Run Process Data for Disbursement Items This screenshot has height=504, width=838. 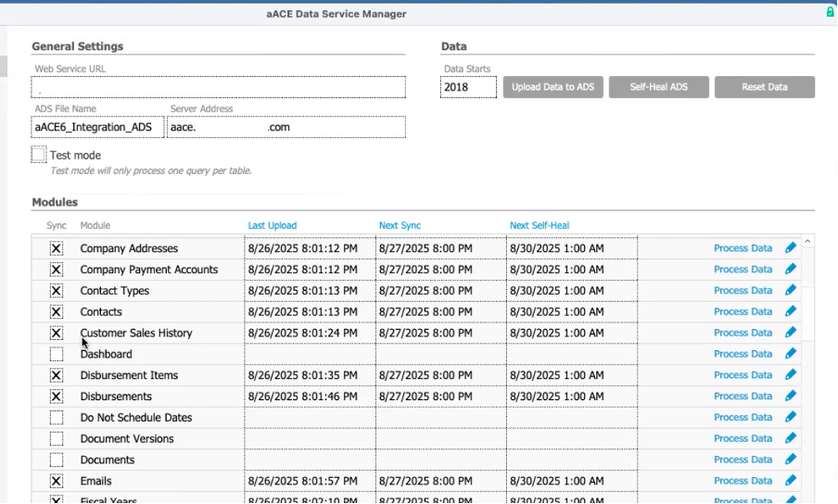(x=743, y=375)
